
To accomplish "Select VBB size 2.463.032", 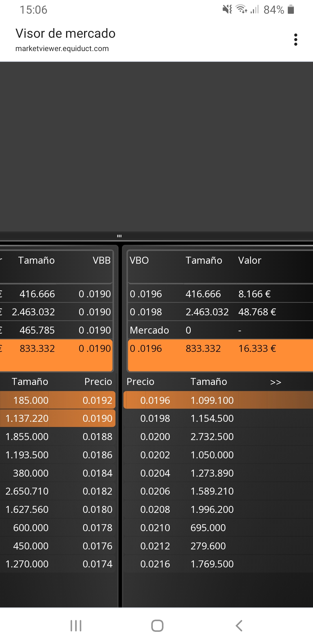I will (33, 312).
